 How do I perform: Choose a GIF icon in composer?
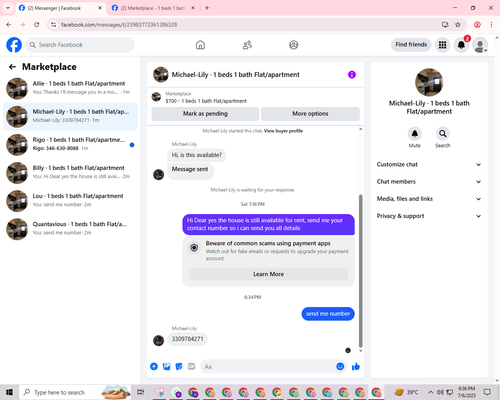(x=191, y=367)
